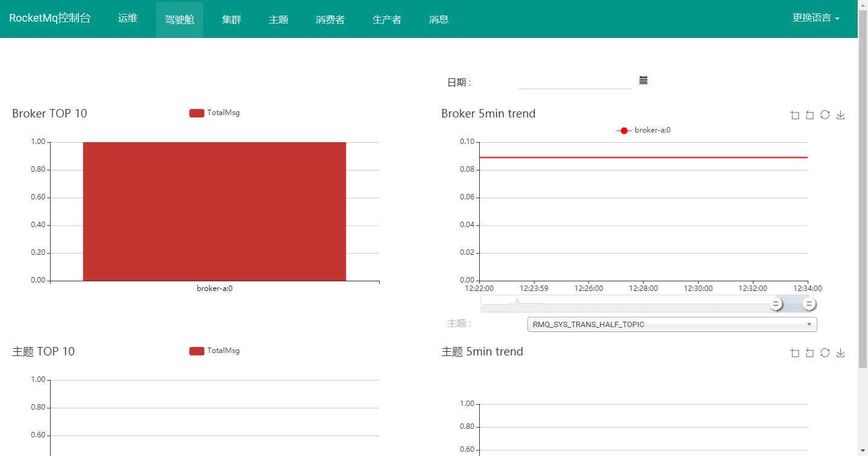868x456 pixels.
Task: Click the 'broker-a:0' x-axis label under the bar
Action: tap(215, 289)
